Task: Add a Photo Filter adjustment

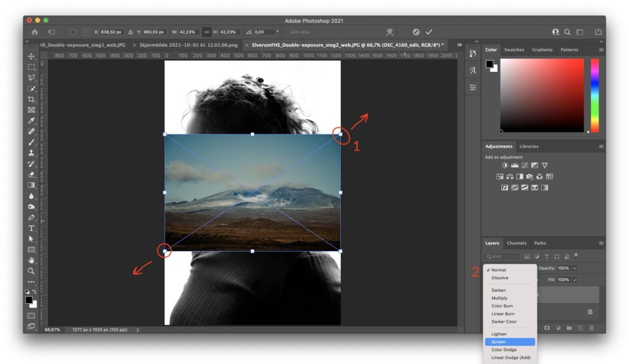Action: pyautogui.click(x=530, y=176)
